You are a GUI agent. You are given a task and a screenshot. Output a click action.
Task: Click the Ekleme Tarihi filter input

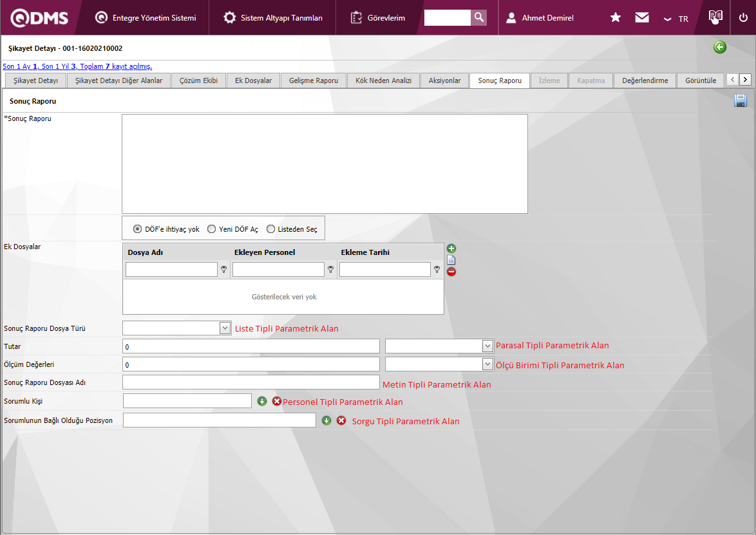384,269
